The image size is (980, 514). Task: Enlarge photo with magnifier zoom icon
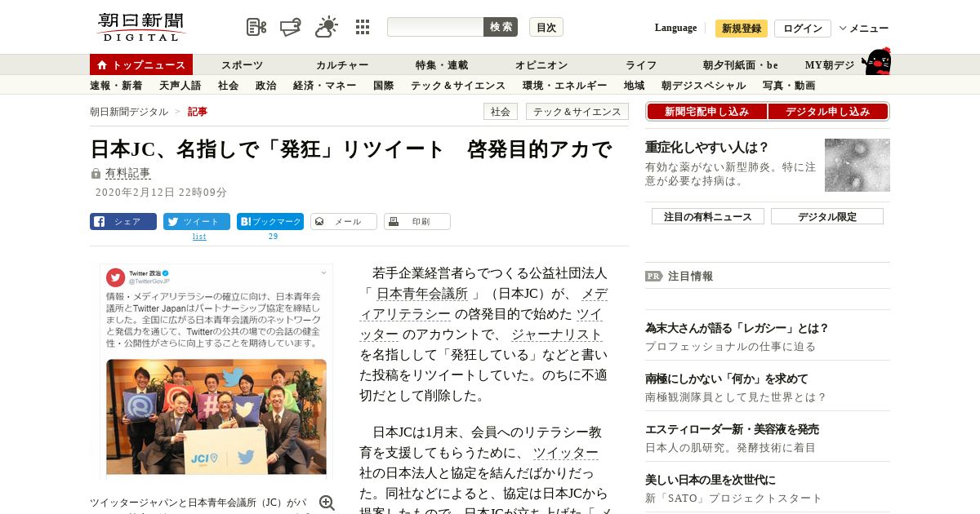[x=327, y=503]
